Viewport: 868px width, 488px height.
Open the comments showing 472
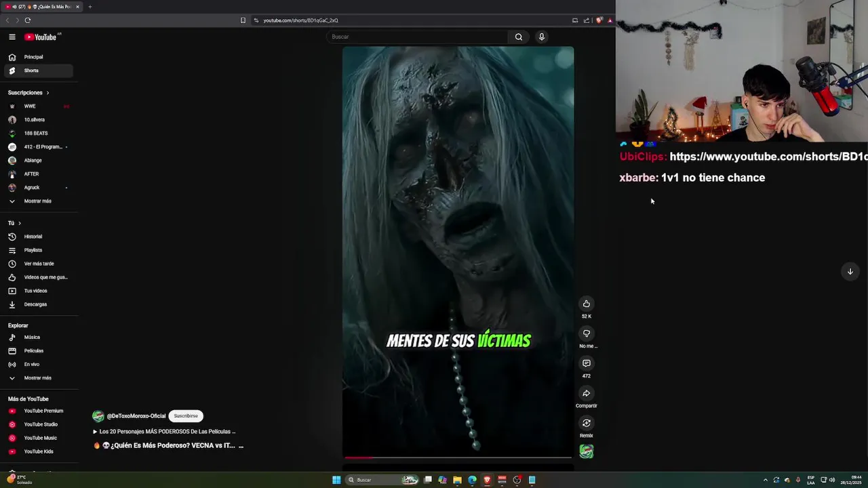[x=587, y=363]
